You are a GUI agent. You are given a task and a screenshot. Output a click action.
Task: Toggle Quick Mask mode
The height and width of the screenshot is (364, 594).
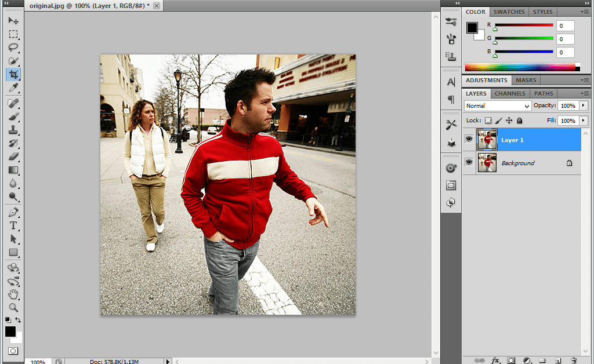click(x=13, y=351)
